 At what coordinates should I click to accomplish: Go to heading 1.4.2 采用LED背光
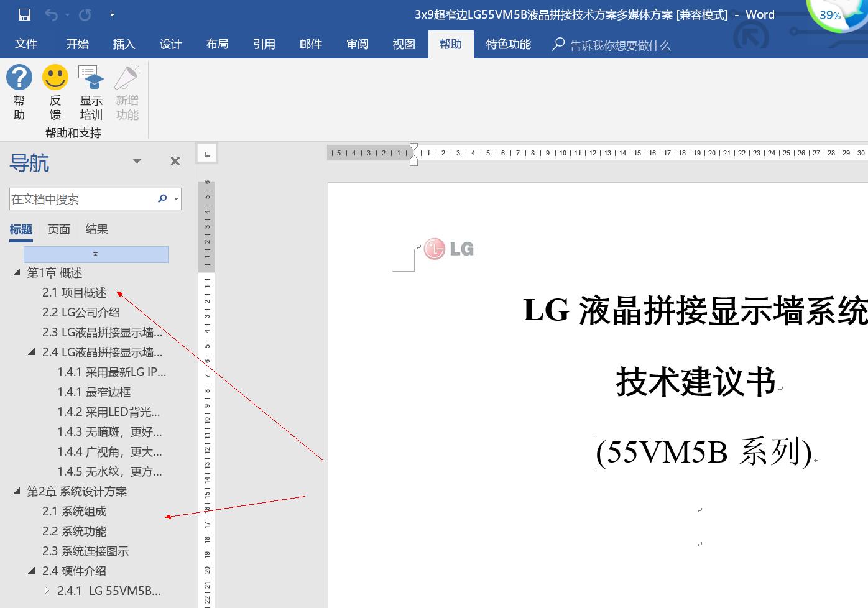point(109,412)
